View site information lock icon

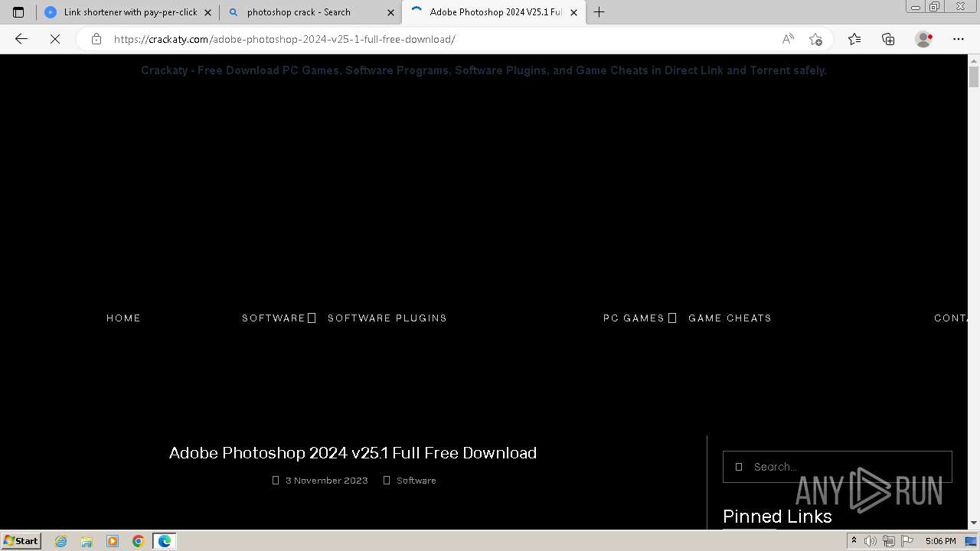[96, 39]
